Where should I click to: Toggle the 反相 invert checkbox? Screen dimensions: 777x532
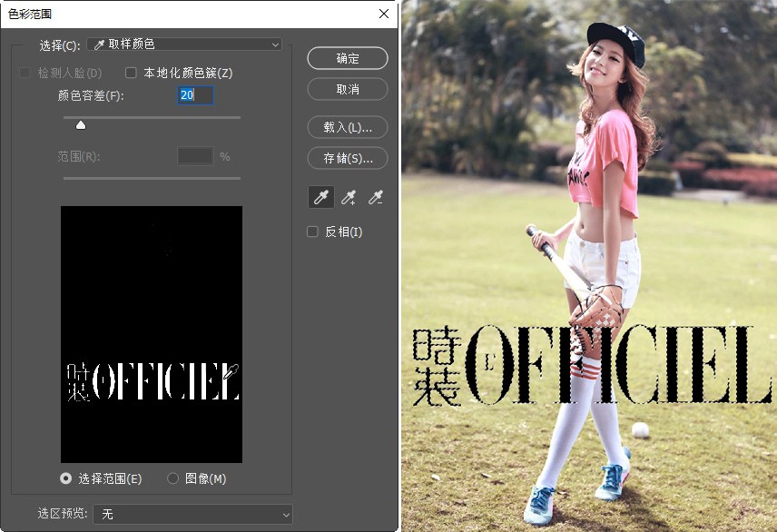point(313,232)
